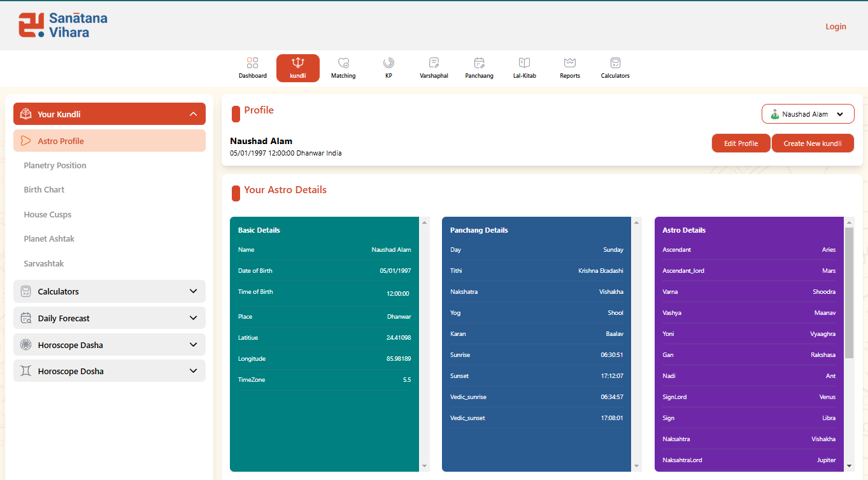Click the Tithi value Krishna Ekadashi
This screenshot has width=868, height=480.
(601, 271)
